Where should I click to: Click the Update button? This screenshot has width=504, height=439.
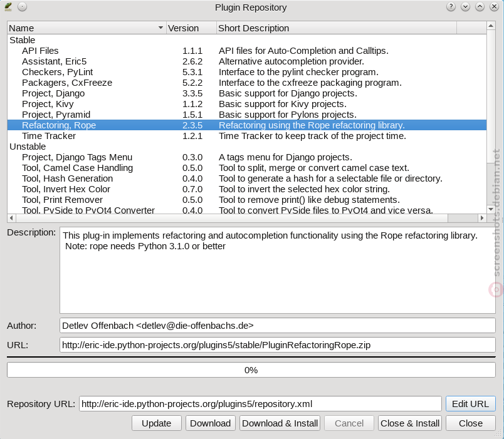pyautogui.click(x=157, y=423)
